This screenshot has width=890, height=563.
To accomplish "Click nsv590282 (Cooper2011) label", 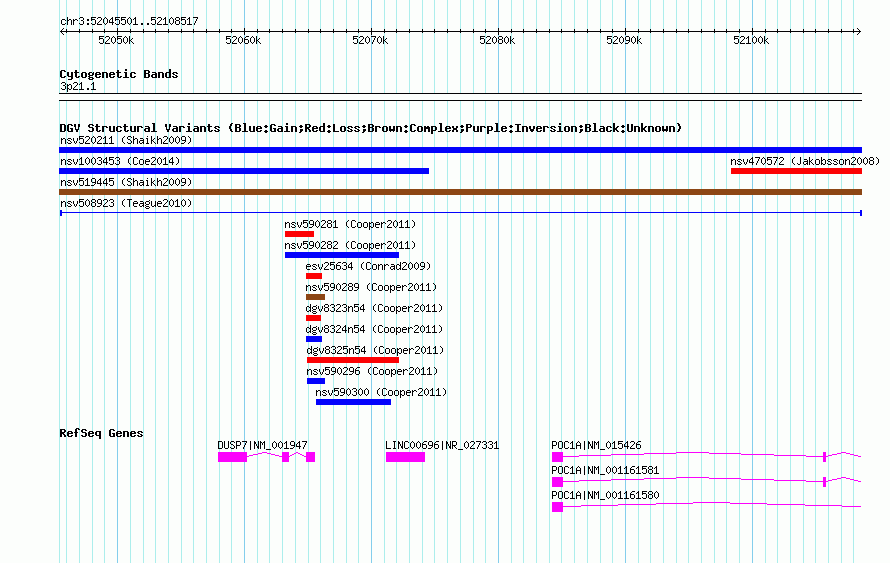I will point(350,245).
